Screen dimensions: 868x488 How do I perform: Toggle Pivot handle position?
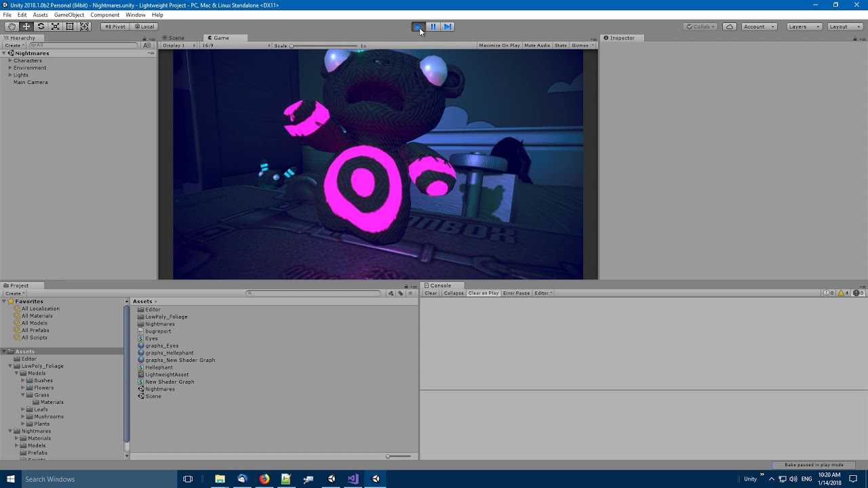pos(115,26)
